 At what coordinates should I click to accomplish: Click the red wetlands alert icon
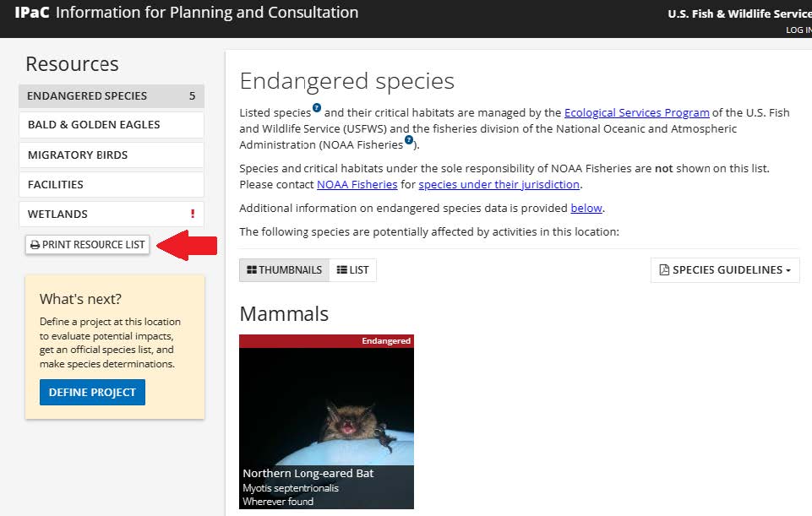click(x=193, y=215)
